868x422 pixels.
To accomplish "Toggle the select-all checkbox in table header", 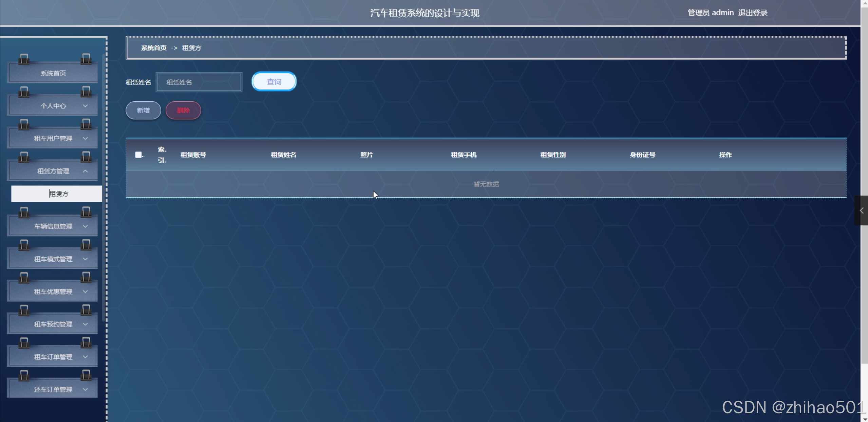I will [x=138, y=155].
